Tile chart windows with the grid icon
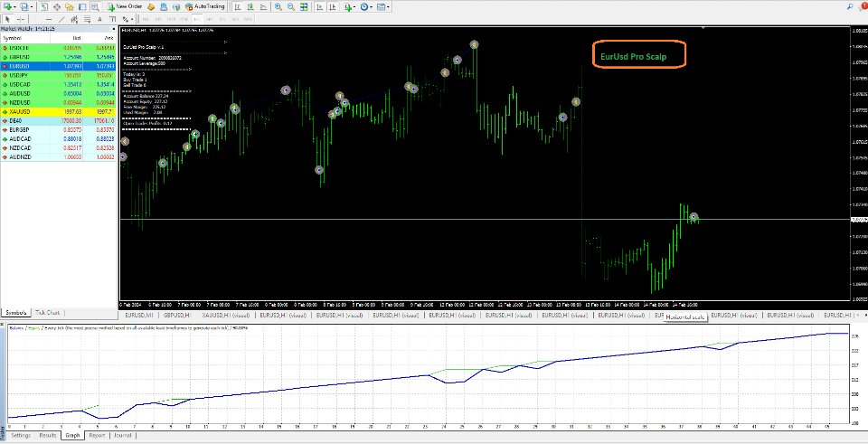This screenshot has height=444, width=868. (304, 6)
